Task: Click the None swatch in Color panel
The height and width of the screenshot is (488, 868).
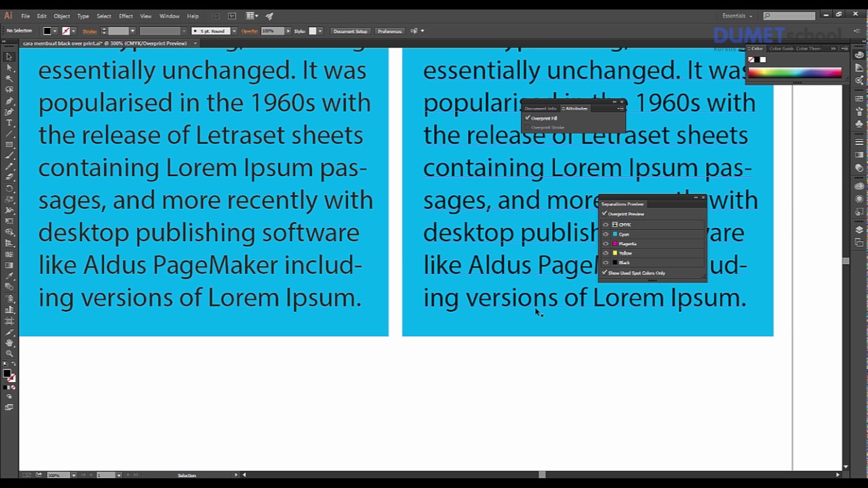Action: point(751,60)
